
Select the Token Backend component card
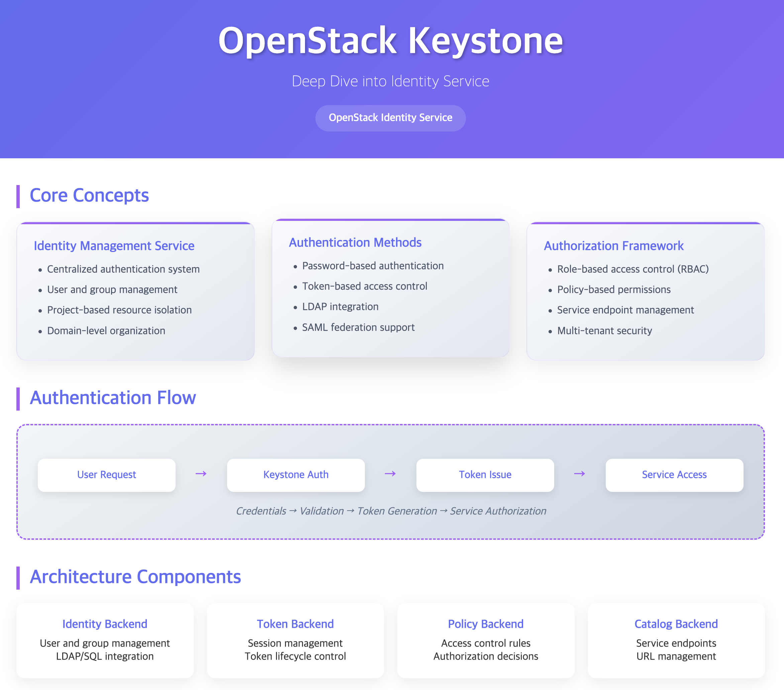coord(295,640)
